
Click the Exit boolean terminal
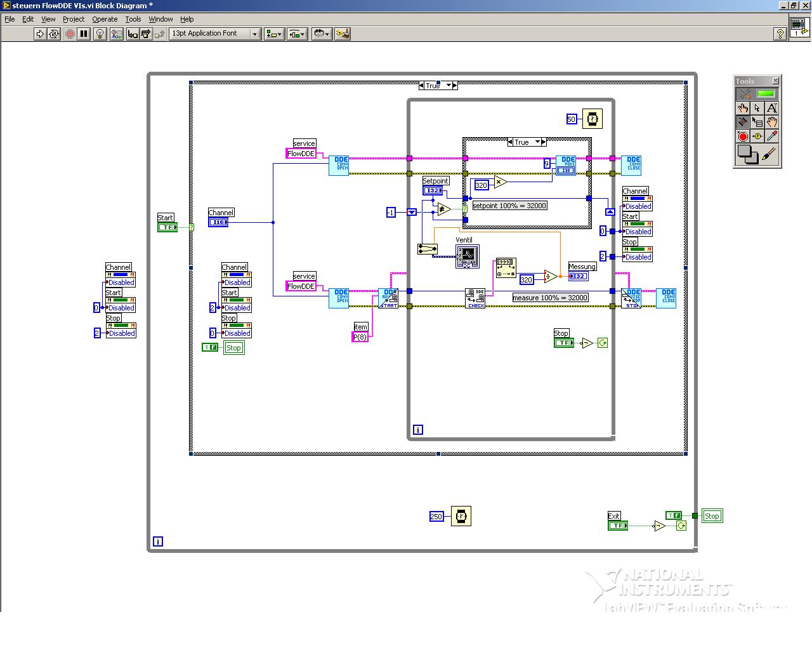pyautogui.click(x=617, y=526)
